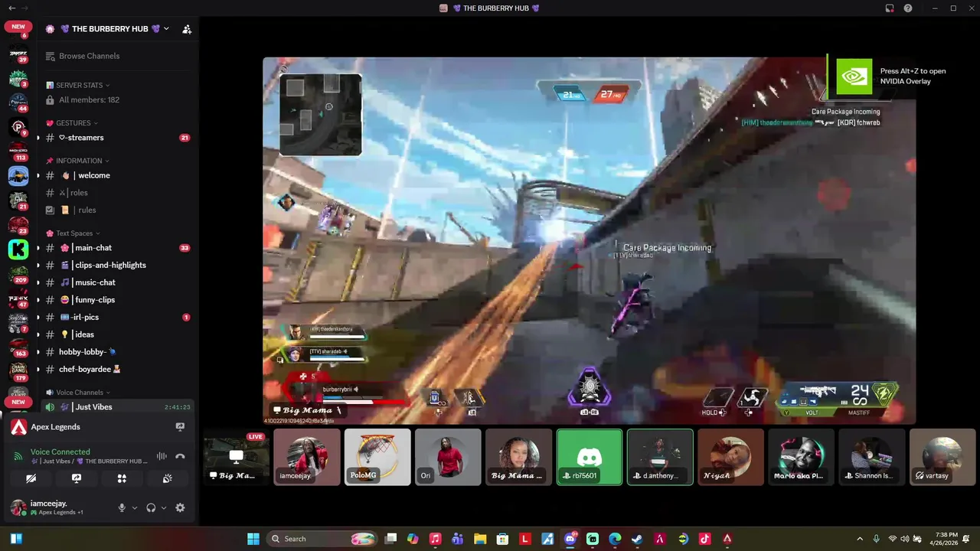Open server icon with 113 badge
980x551 pixels.
tap(18, 151)
